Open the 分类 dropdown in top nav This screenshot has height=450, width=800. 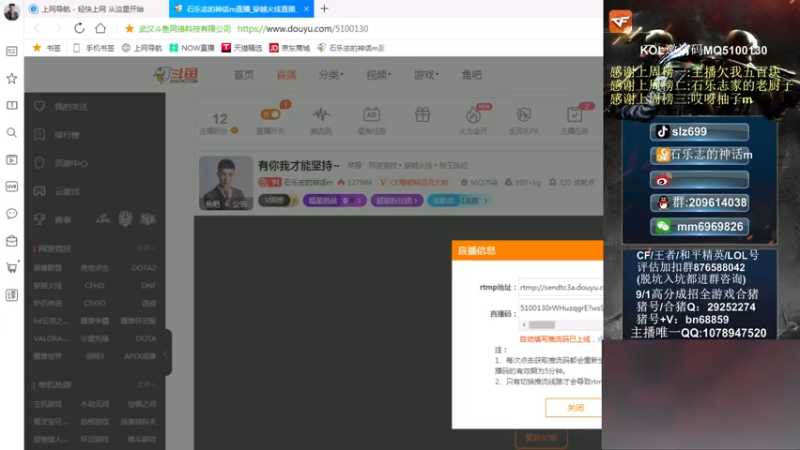click(331, 75)
